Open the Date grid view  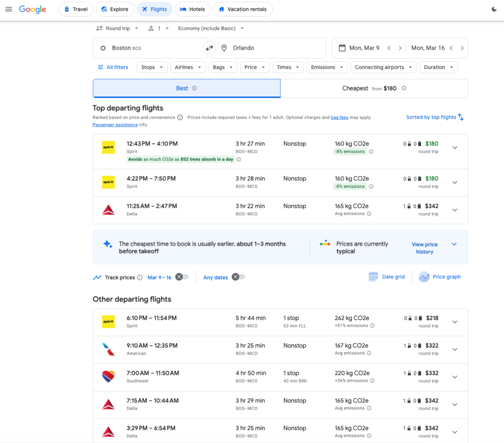click(x=387, y=277)
